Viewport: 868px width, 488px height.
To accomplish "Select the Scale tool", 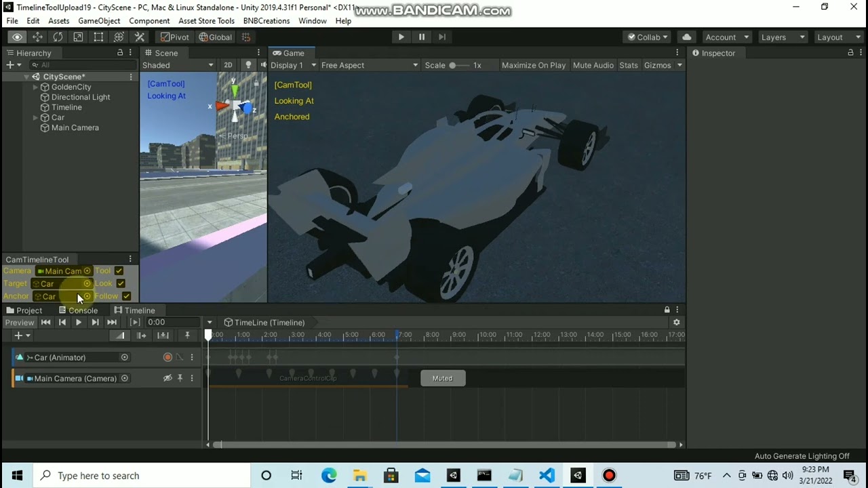I will (x=78, y=37).
